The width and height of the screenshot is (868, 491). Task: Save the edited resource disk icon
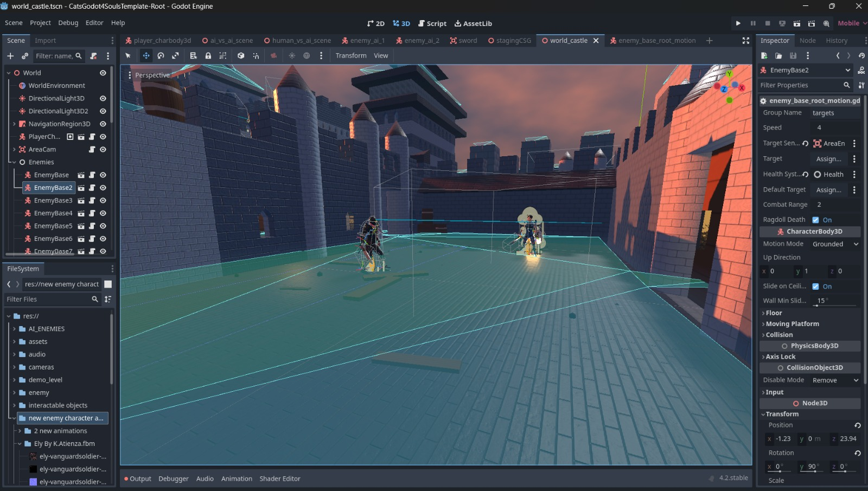[793, 55]
